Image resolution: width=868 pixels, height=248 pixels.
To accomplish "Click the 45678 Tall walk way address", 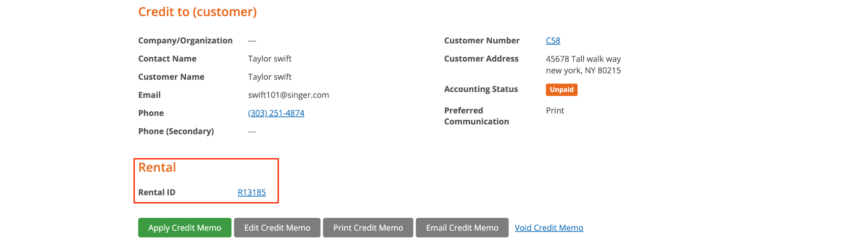I will point(583,59).
